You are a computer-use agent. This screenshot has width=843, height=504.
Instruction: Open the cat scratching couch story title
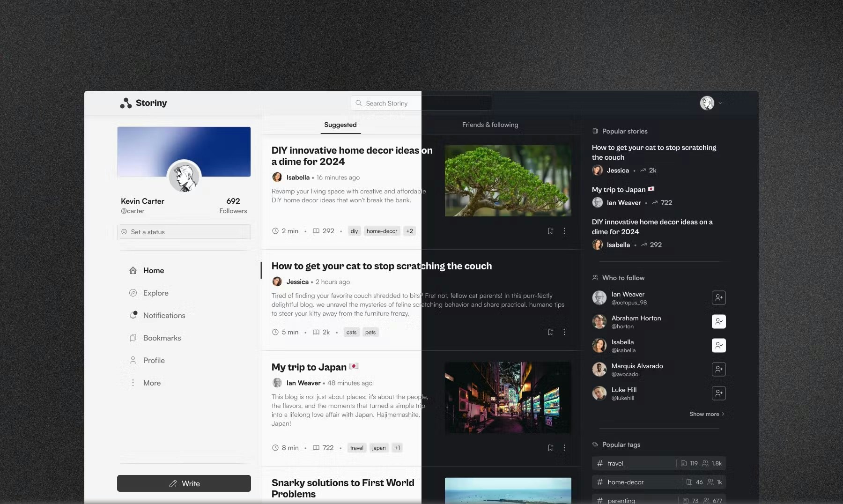point(382,266)
